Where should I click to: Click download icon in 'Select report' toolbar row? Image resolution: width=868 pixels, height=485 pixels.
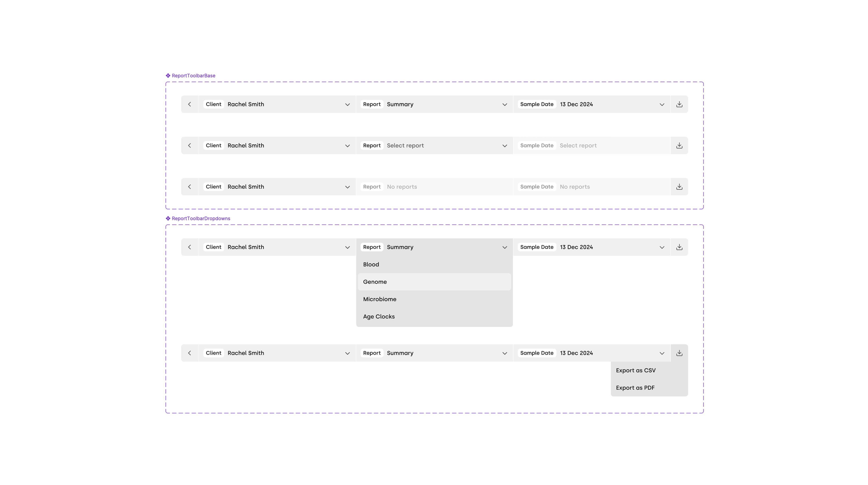(x=679, y=146)
